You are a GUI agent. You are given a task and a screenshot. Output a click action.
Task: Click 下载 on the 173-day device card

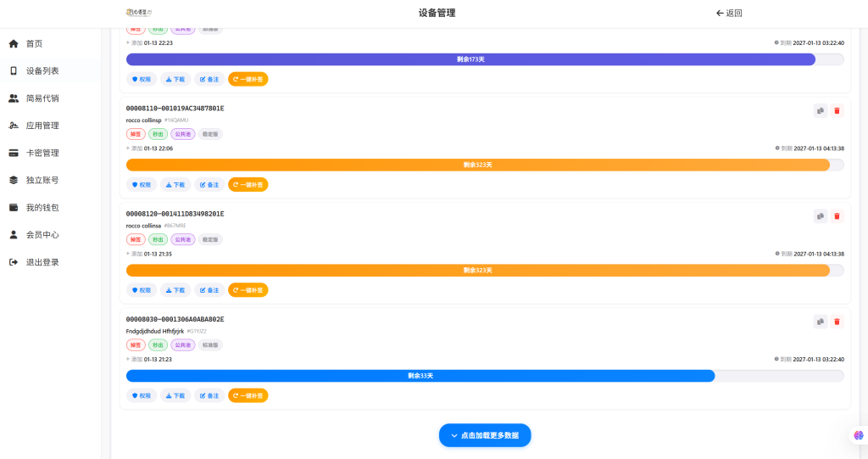[175, 79]
